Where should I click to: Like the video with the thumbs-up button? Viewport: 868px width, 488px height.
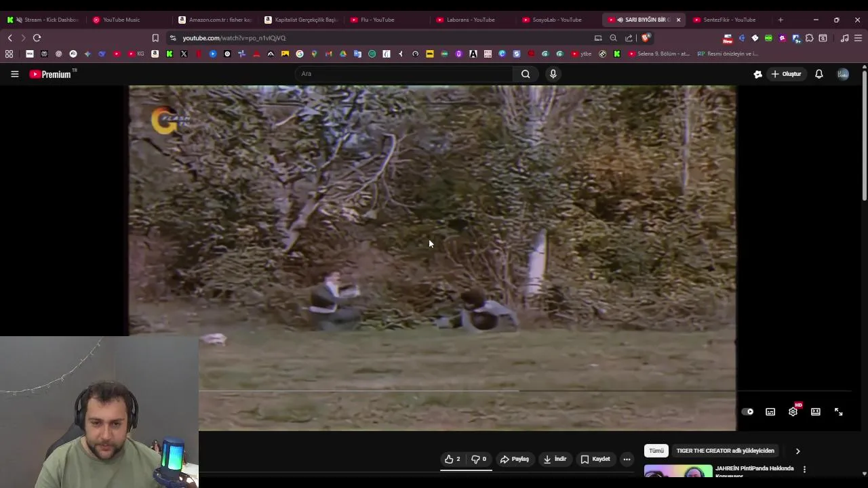452,459
